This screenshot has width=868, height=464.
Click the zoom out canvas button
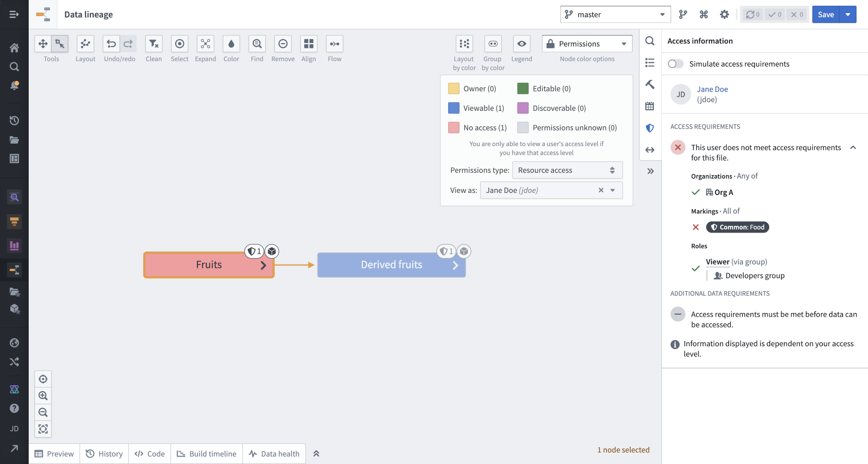[x=43, y=412]
